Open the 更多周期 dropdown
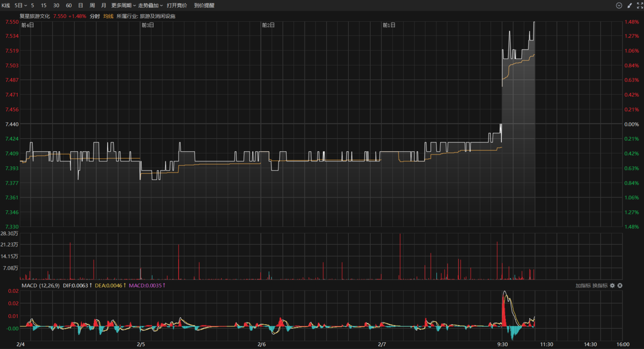Screen dimensions: 644x349 (123, 5)
